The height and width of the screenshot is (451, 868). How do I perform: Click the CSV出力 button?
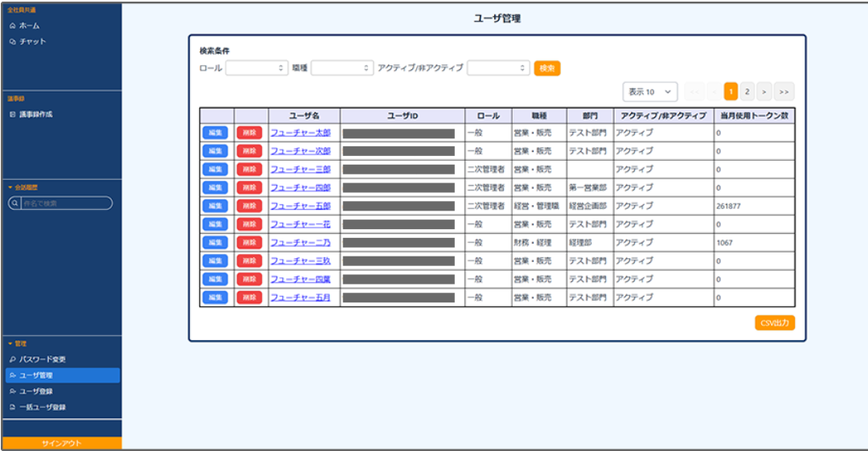click(x=775, y=323)
